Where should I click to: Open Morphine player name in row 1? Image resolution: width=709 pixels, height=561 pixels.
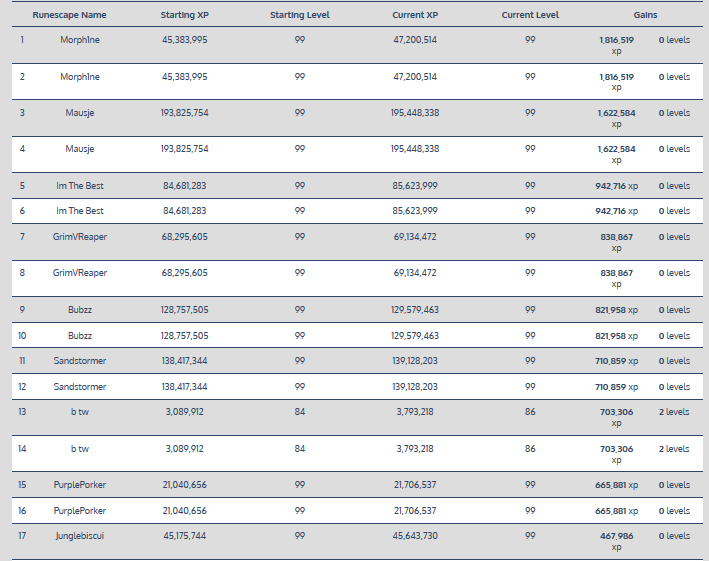coord(80,40)
